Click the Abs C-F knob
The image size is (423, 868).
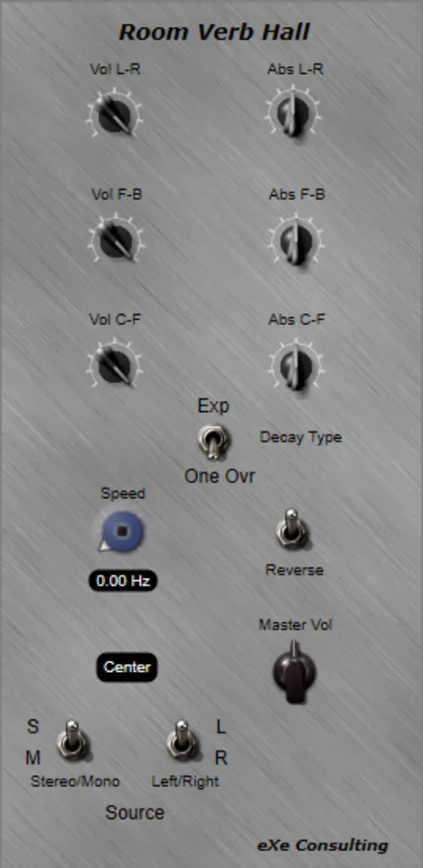point(296,366)
